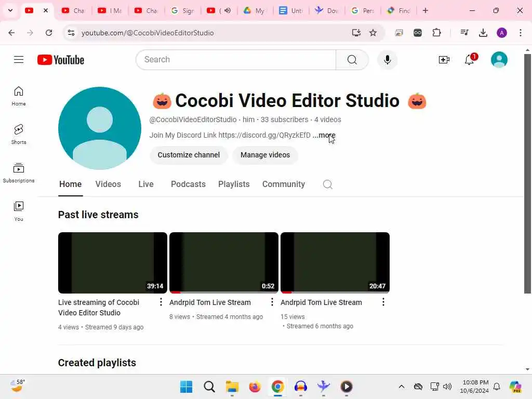
Task: Open the taskbar volume control
Action: tap(447, 387)
